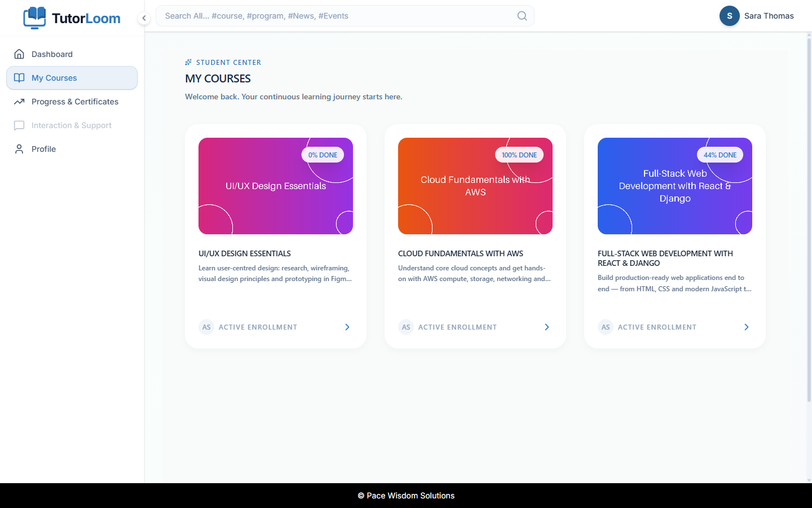
Task: Open the Profile menu item
Action: (x=72, y=149)
